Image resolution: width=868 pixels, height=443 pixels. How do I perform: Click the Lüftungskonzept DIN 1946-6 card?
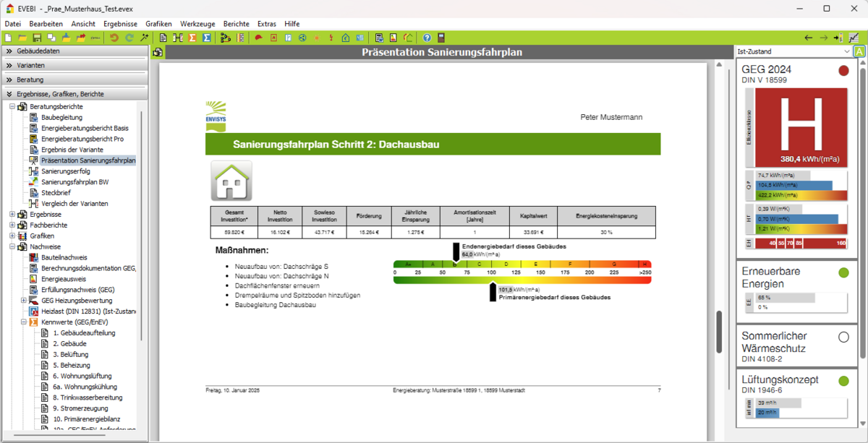point(796,397)
